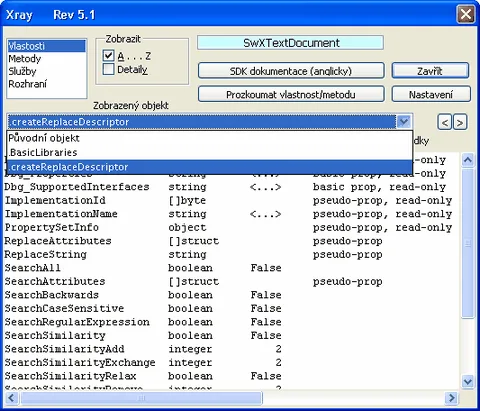The height and width of the screenshot is (411, 480).
Task: Collapse the Zobrazený objekt dropdown arrow
Action: (404, 122)
